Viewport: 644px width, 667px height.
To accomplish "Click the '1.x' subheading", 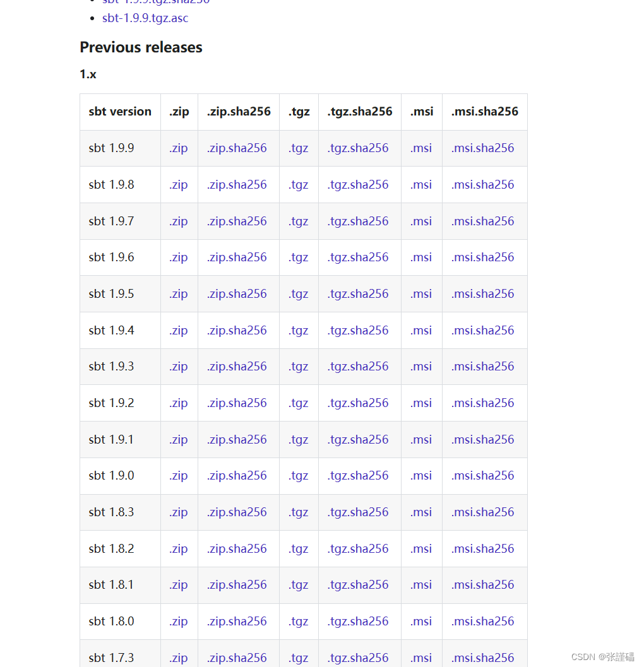I will (88, 74).
